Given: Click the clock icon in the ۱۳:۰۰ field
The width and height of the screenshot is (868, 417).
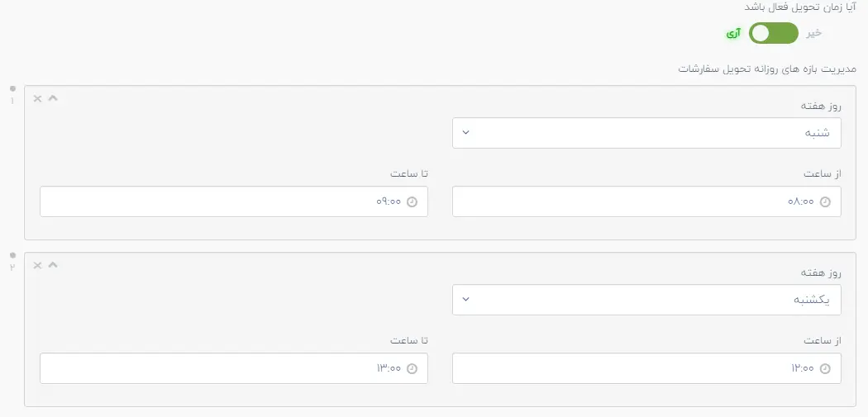Looking at the screenshot, I should 412,369.
